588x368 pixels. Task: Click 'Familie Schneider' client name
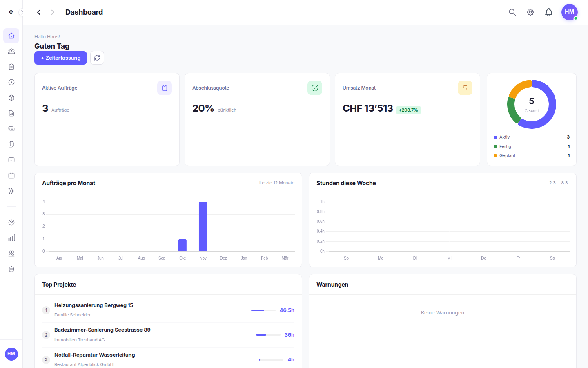click(73, 315)
